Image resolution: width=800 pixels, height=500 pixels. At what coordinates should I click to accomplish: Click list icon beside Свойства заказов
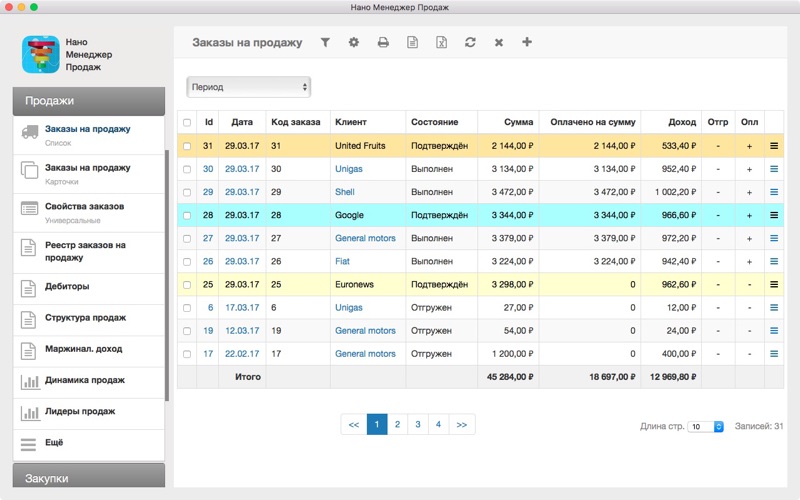[30, 209]
